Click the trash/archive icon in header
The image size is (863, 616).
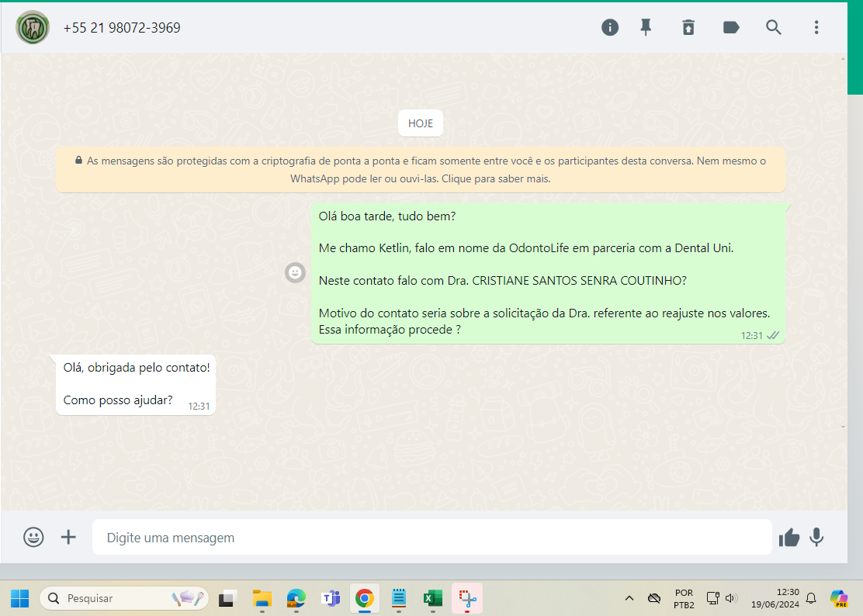coord(688,27)
